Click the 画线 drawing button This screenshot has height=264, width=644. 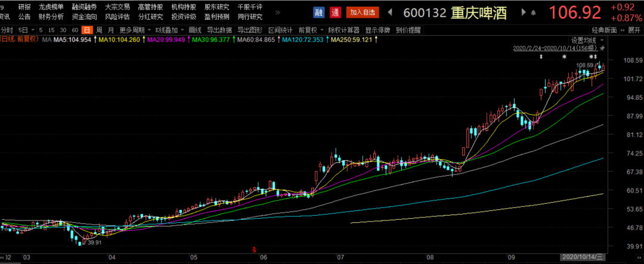pos(195,30)
